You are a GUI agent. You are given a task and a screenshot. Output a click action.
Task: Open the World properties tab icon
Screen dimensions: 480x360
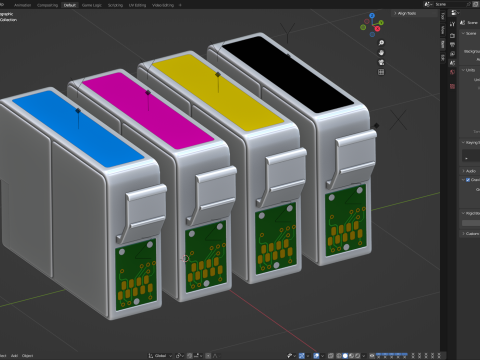point(452,72)
